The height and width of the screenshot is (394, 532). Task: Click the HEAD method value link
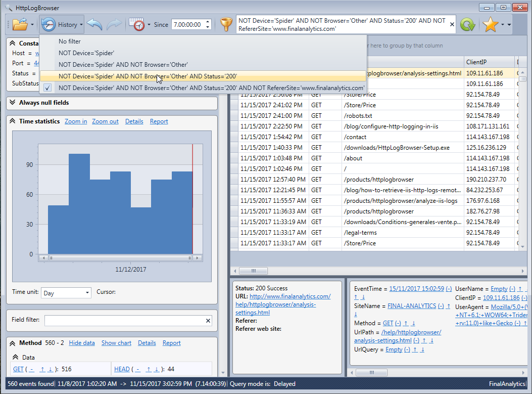coord(122,369)
